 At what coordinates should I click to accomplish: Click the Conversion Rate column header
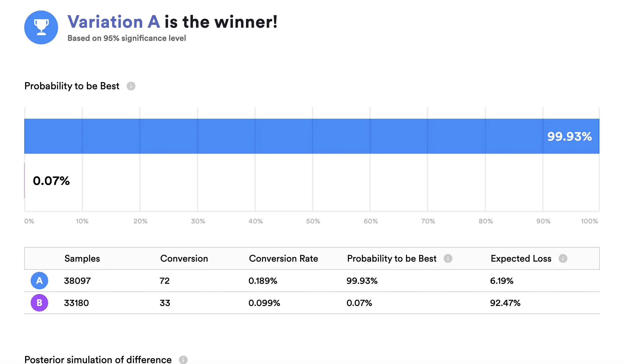point(283,258)
